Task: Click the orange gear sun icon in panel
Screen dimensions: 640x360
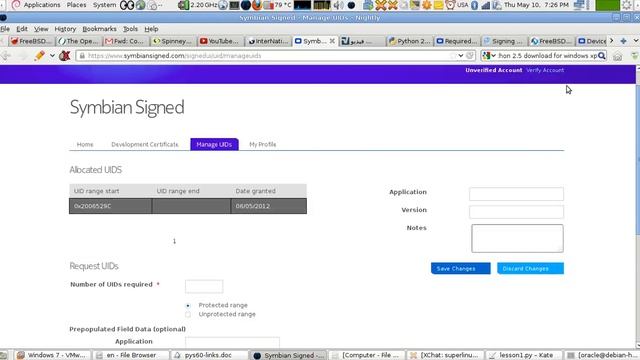Action: click(427, 5)
